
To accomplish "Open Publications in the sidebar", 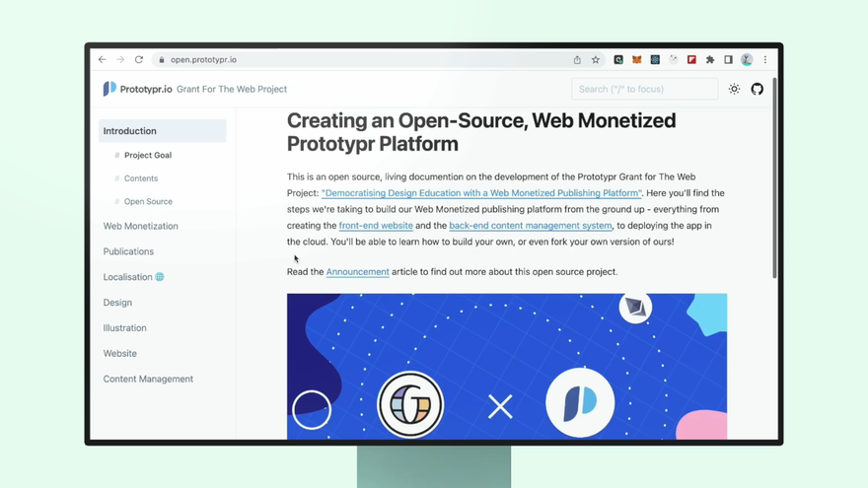I will pyautogui.click(x=128, y=251).
